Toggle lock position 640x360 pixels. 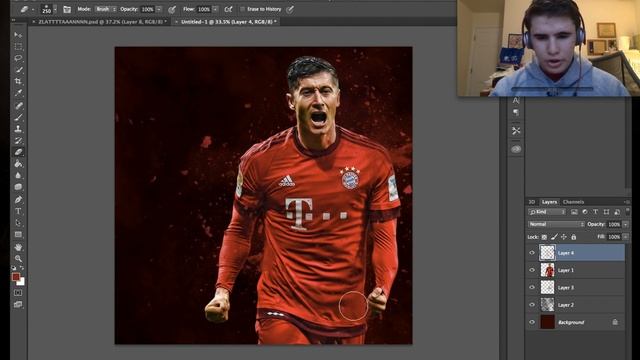click(x=564, y=237)
